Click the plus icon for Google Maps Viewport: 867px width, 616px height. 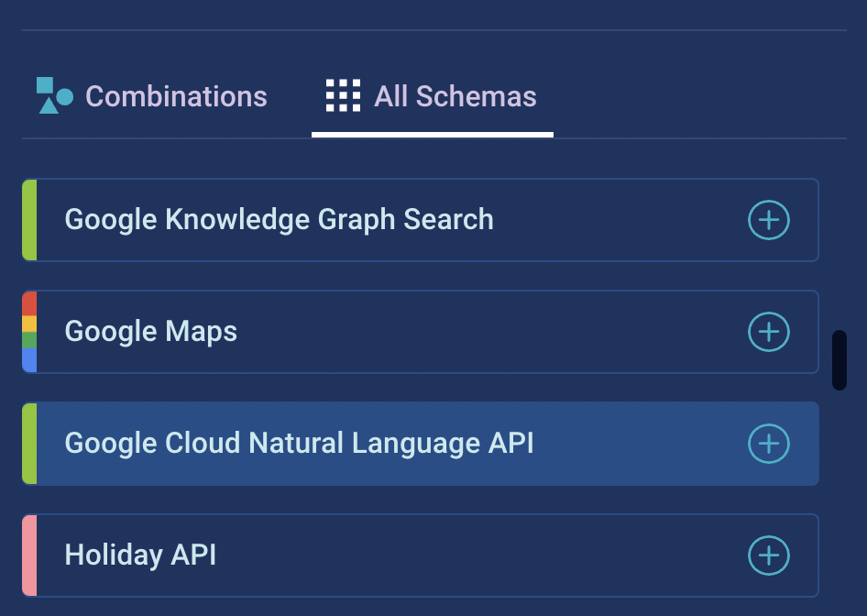769,332
